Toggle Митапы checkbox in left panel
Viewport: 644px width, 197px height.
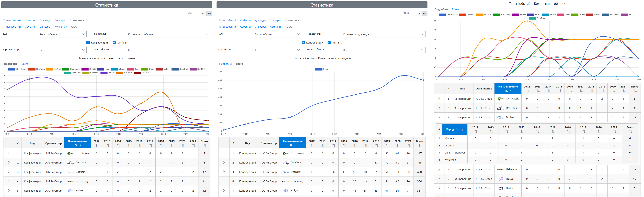tap(114, 43)
